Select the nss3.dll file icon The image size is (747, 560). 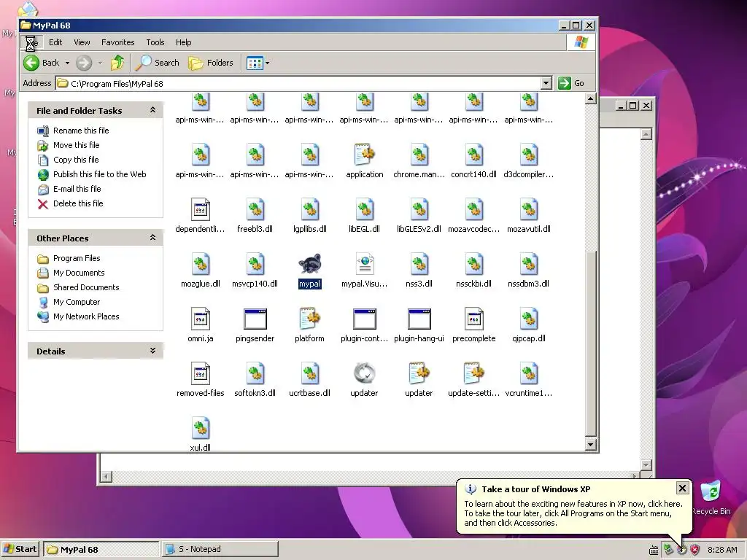419,264
